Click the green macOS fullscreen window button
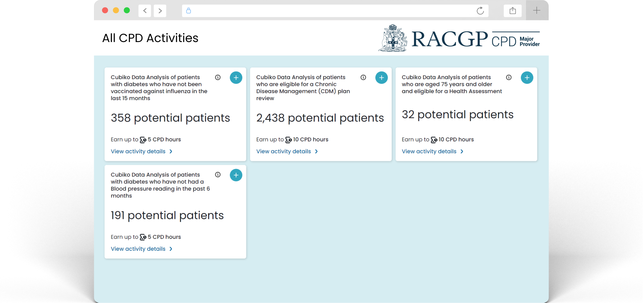Screen dimensions: 644x303 (x=127, y=10)
